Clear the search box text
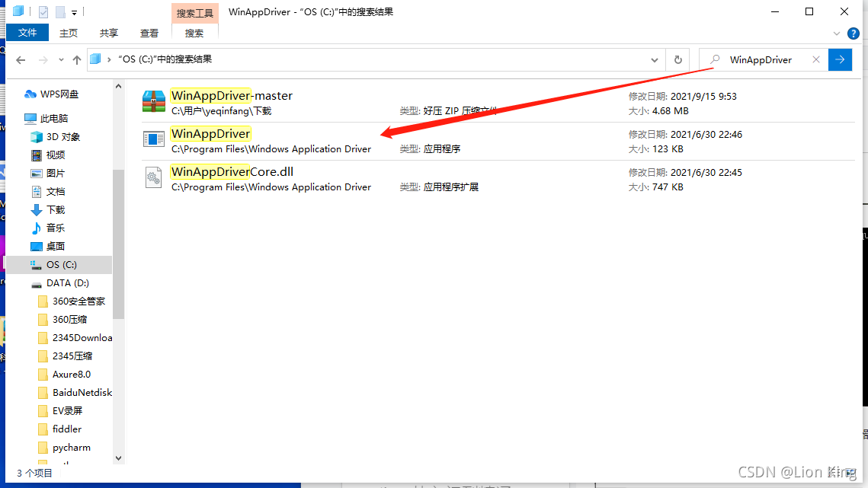 tap(816, 59)
